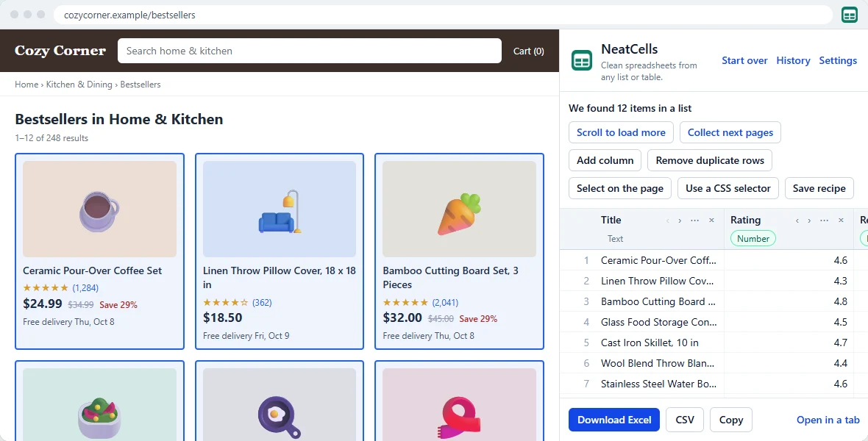The height and width of the screenshot is (441, 868).
Task: Move the Title column right
Action: (680, 220)
